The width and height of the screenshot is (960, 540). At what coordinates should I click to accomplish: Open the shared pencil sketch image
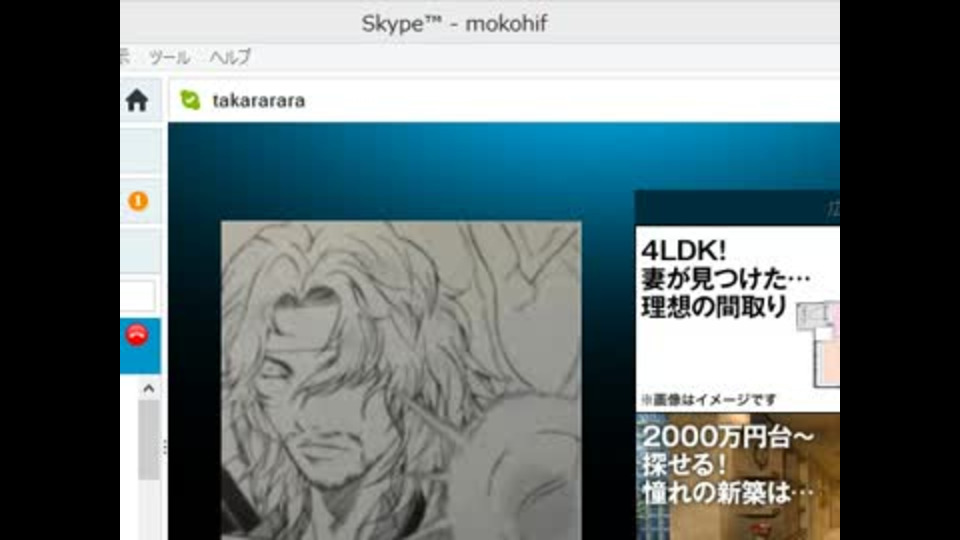point(401,380)
